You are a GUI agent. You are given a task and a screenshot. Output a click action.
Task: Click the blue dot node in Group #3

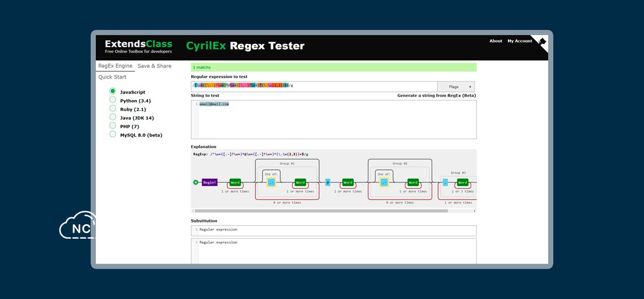(445, 182)
